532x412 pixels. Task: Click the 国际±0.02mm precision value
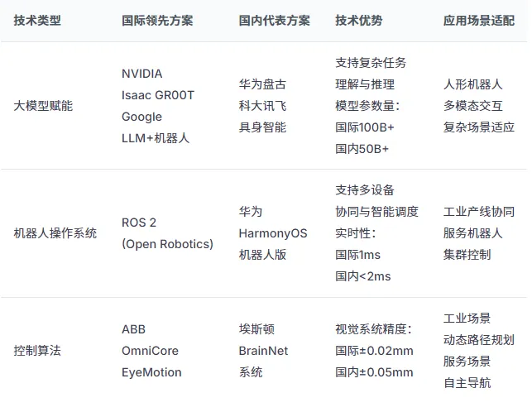(x=374, y=351)
